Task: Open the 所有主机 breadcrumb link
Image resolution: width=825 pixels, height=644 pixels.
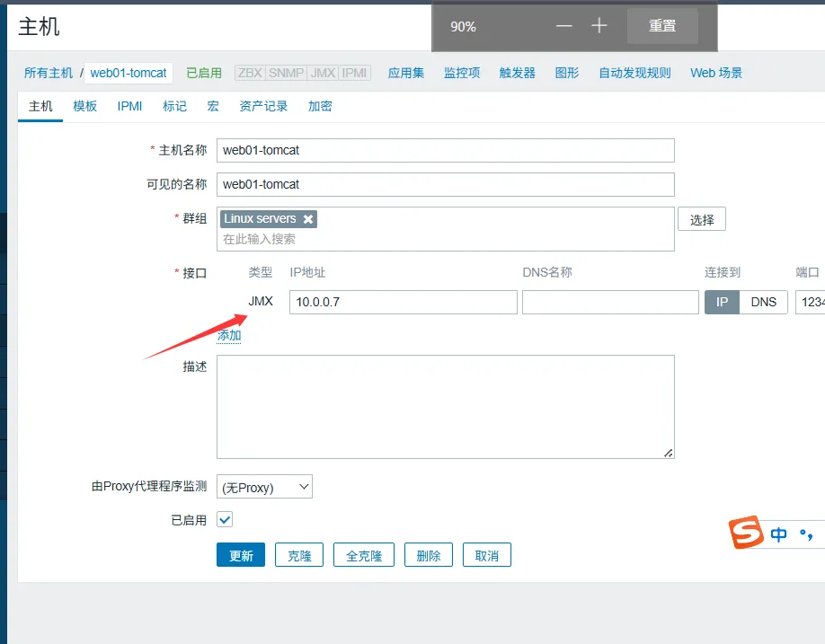Action: (x=49, y=73)
